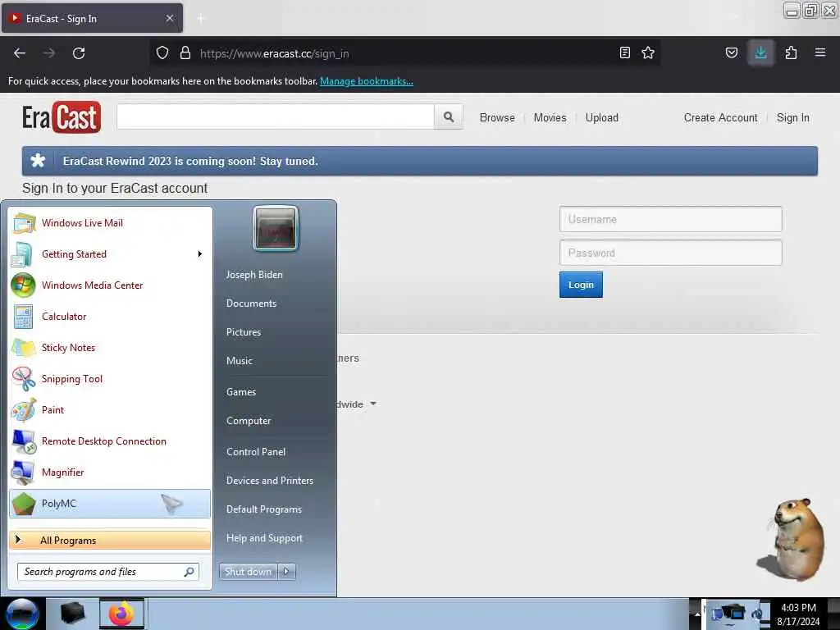Open Help and Support
Screen dimensions: 840x630
coord(264,538)
